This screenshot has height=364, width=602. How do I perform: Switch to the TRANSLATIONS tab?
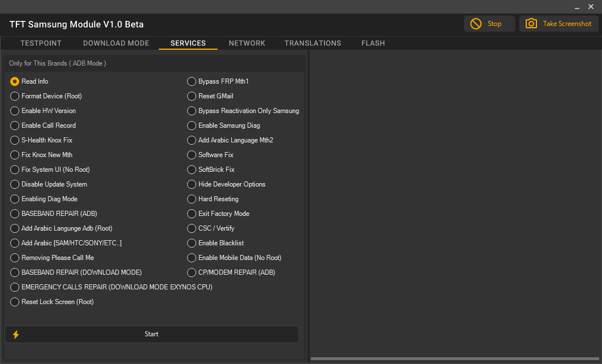313,43
